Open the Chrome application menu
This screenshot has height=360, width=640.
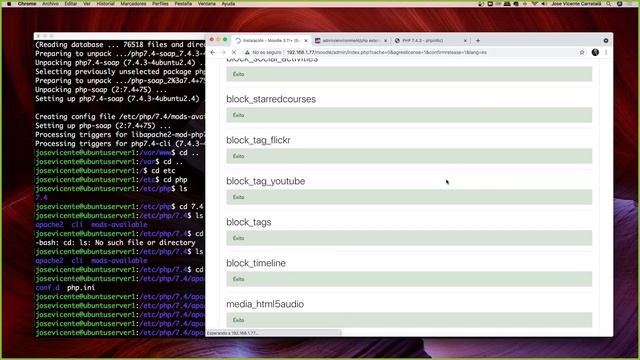click(x=27, y=4)
